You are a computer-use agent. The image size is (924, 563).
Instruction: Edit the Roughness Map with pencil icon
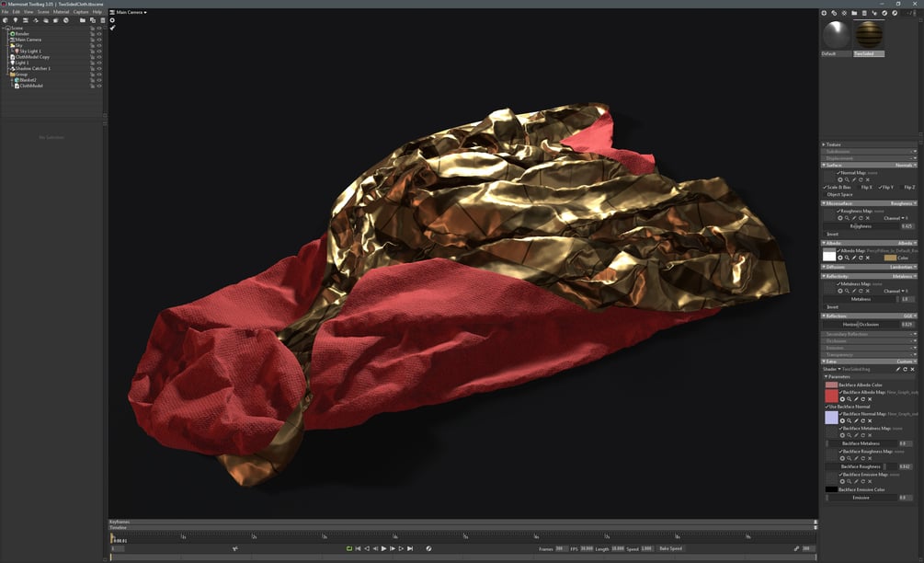(854, 218)
